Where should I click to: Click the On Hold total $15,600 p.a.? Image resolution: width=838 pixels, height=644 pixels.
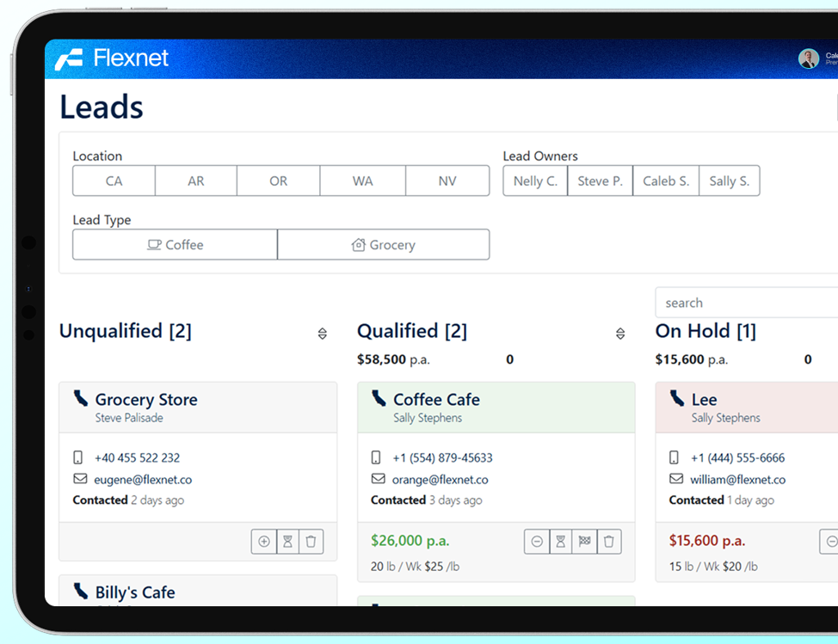692,359
